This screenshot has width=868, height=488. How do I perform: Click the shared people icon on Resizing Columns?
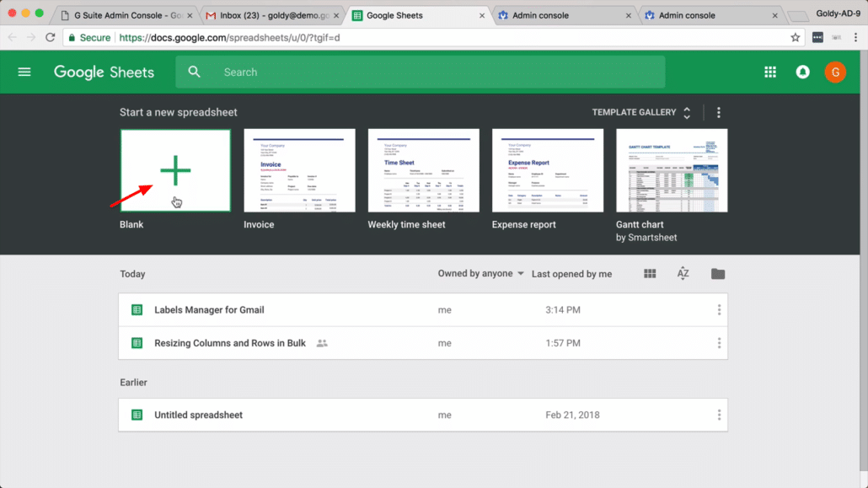coord(322,343)
